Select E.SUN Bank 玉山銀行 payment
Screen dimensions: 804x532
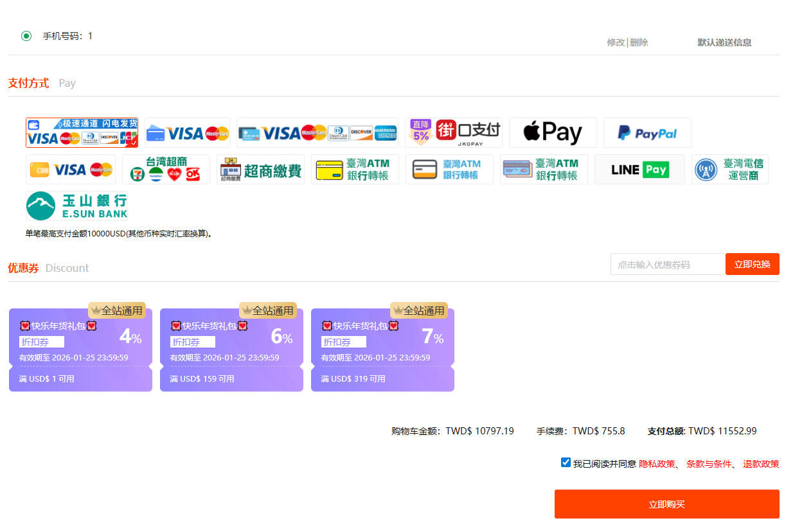point(76,206)
